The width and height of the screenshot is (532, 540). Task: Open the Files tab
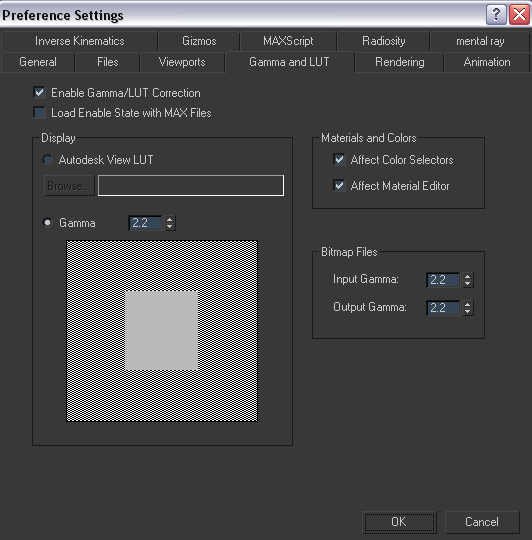coord(107,62)
